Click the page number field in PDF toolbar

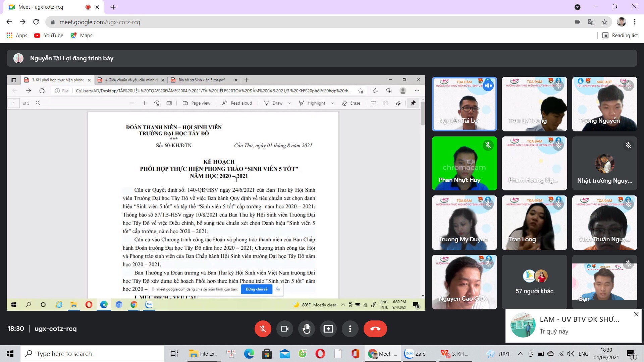(x=14, y=103)
